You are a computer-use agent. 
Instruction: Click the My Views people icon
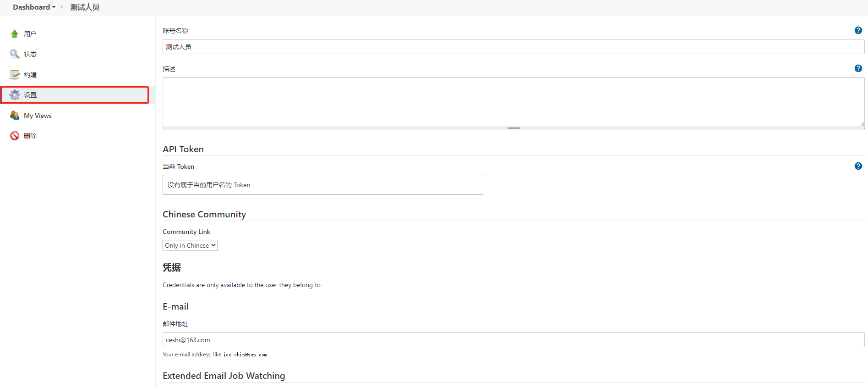click(15, 116)
